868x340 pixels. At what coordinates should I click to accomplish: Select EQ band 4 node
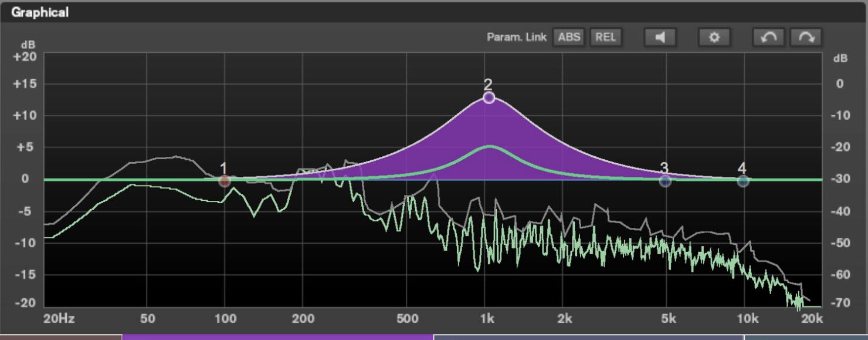coord(743,181)
